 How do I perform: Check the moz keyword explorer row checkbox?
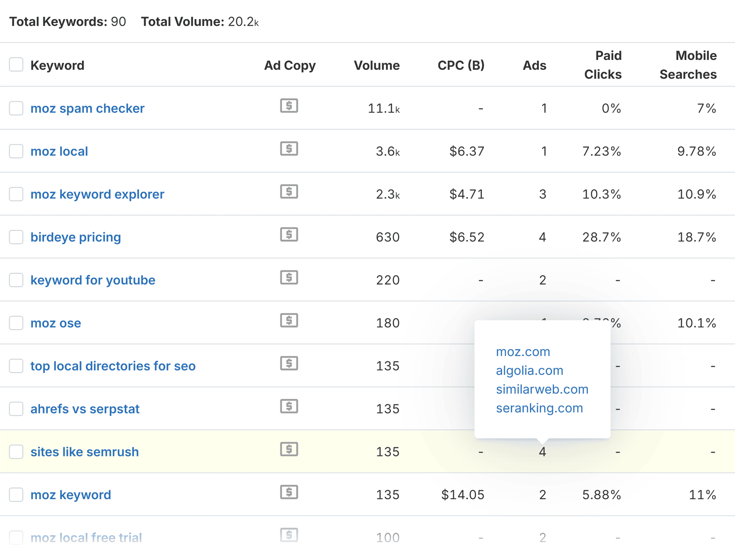[16, 194]
